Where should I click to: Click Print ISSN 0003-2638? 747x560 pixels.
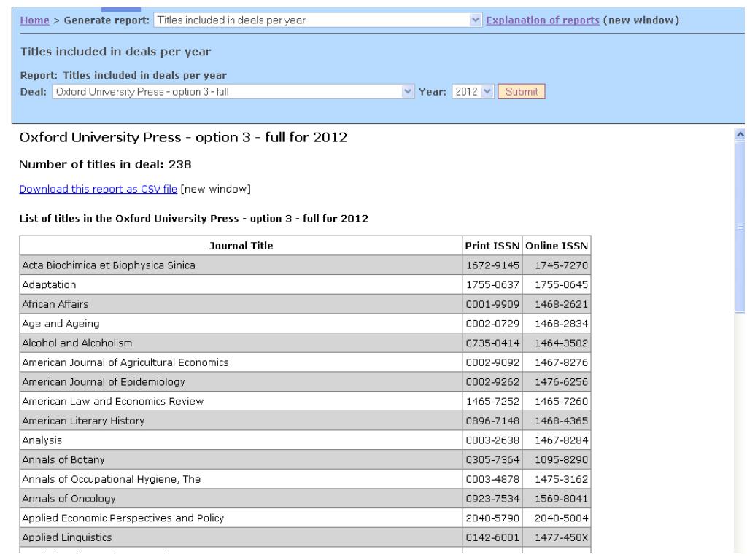[x=492, y=440]
